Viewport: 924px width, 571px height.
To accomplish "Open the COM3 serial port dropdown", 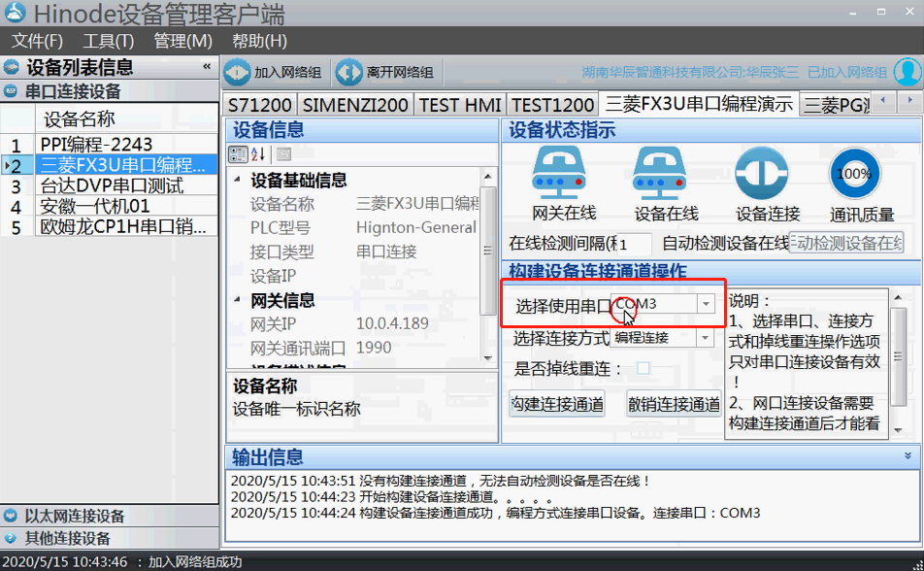I will tap(706, 303).
